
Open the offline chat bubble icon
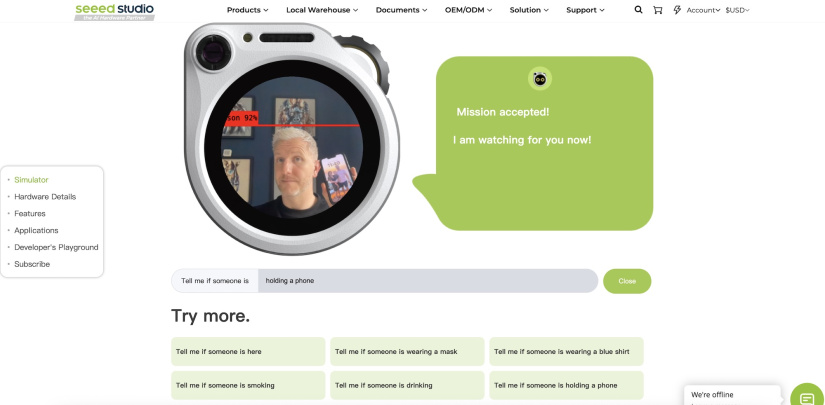pos(807,397)
